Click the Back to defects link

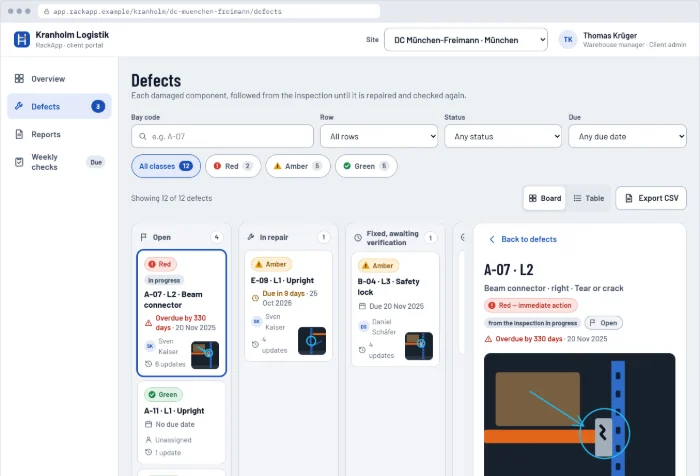523,239
